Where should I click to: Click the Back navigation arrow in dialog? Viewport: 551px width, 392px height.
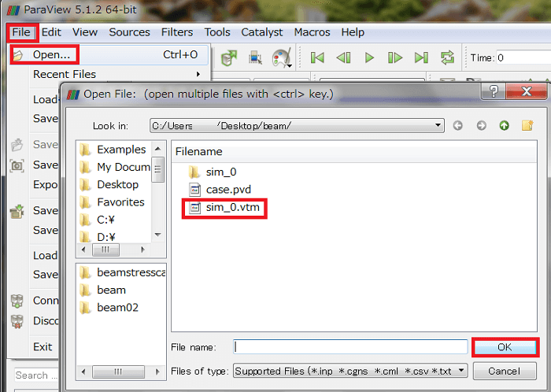459,125
